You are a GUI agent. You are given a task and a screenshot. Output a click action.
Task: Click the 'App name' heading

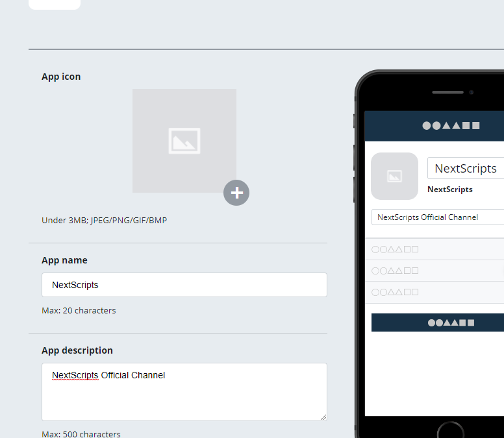click(64, 260)
